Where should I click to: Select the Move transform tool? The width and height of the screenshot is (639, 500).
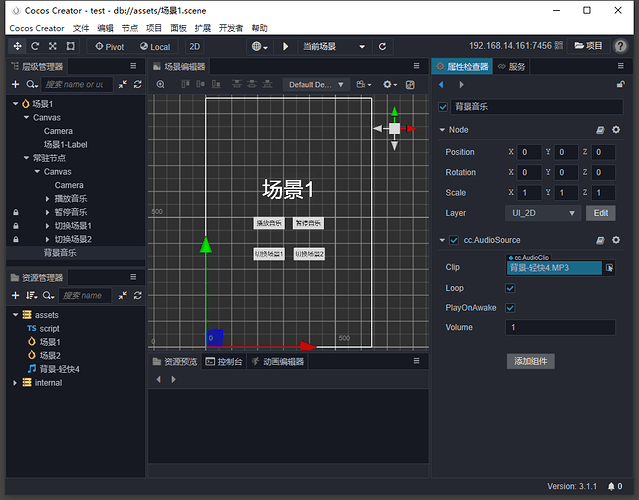click(17, 46)
